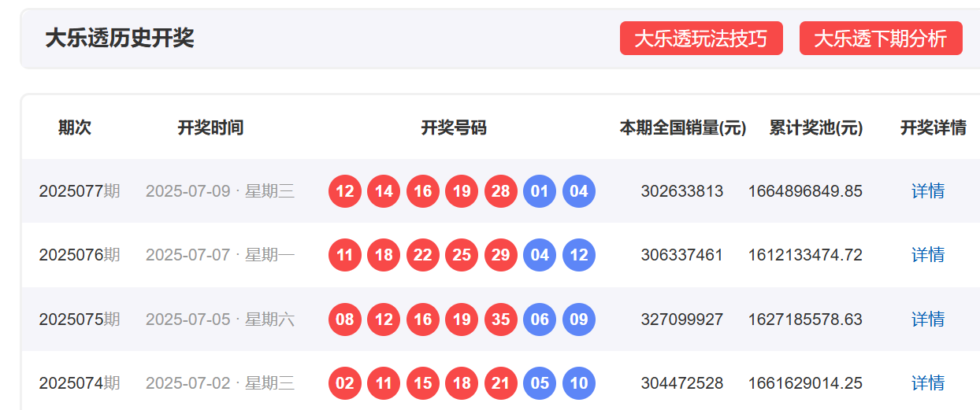980x410 pixels.
Task: Click red ball 29 in 2025076期 row
Action: 501,255
